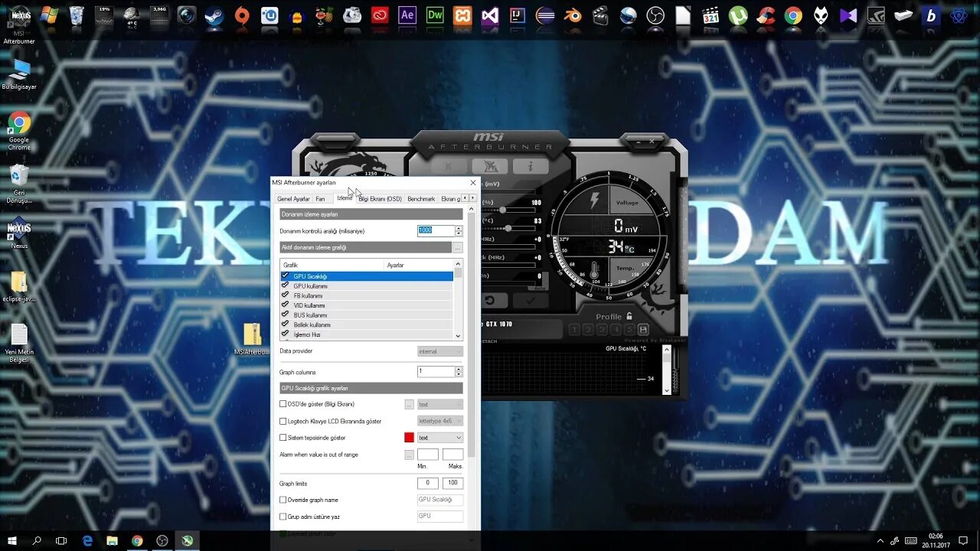Image resolution: width=980 pixels, height=551 pixels.
Task: Click the ellipsis button beside Alarm when value
Action: coord(409,455)
